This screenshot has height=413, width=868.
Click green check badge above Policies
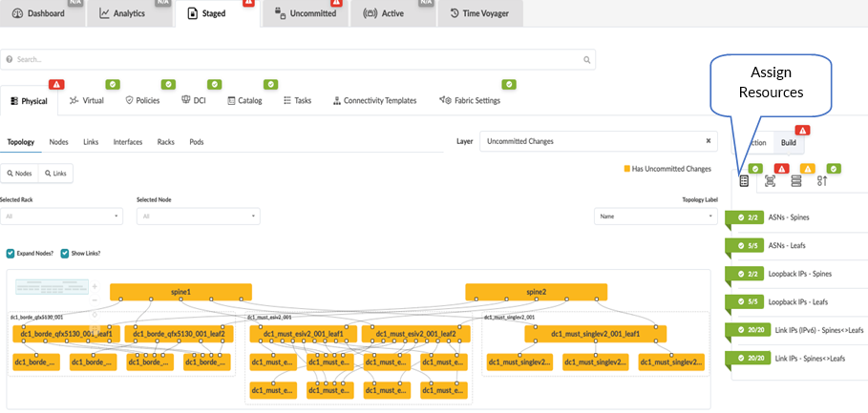pyautogui.click(x=168, y=84)
